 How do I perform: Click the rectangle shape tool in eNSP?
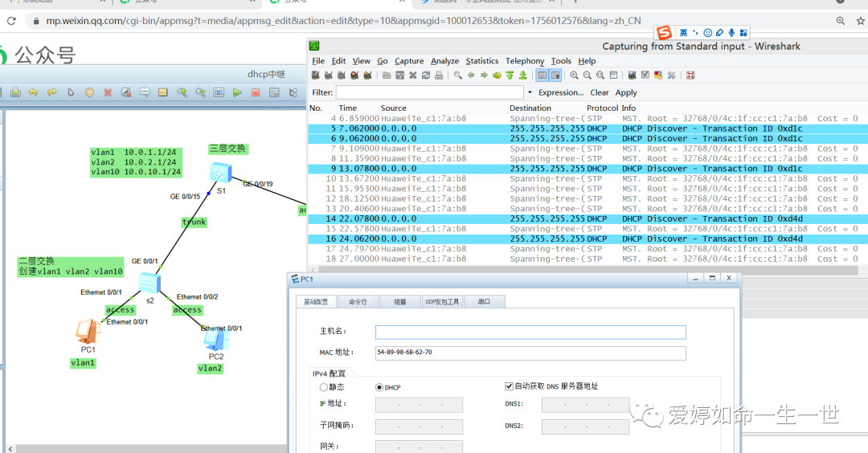pos(162,92)
